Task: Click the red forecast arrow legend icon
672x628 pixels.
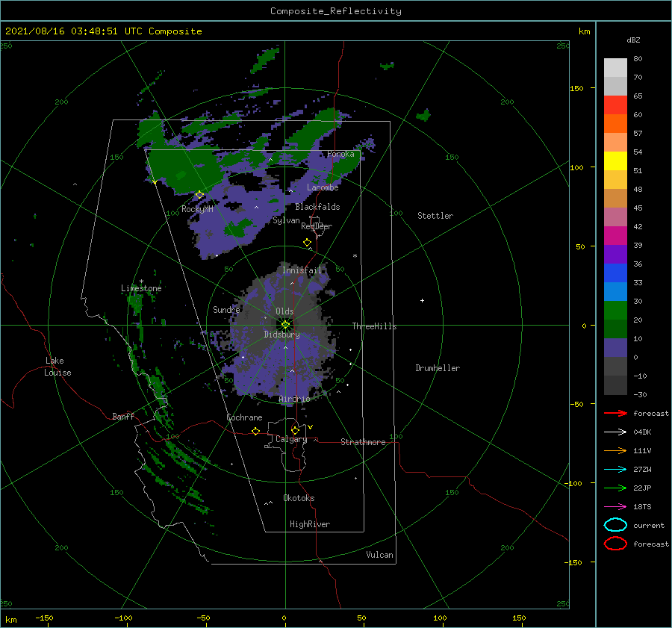Action: [x=615, y=413]
